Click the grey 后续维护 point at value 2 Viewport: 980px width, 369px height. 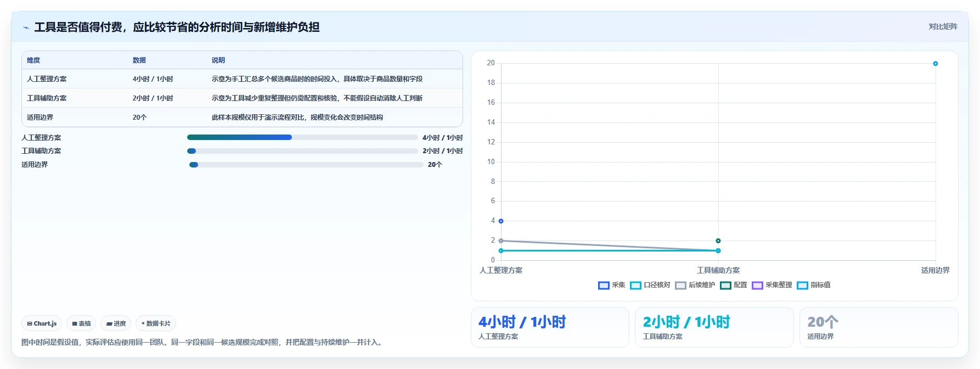501,241
